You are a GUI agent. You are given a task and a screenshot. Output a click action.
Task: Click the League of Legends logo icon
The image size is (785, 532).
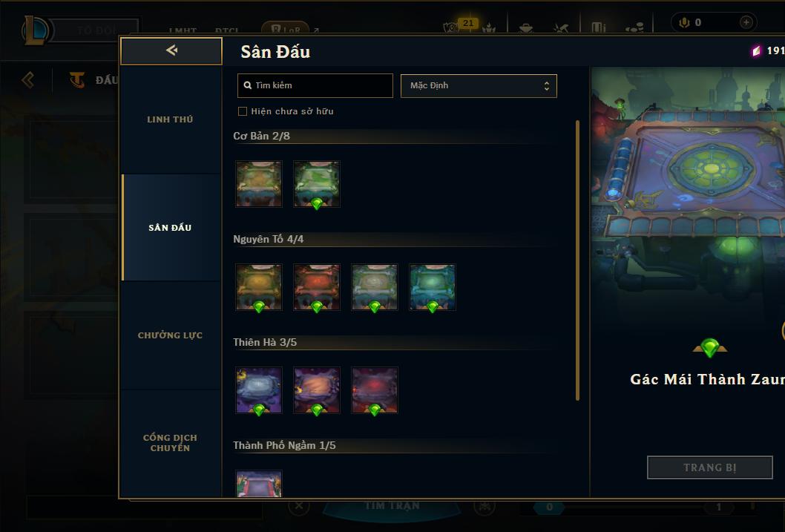[35, 30]
